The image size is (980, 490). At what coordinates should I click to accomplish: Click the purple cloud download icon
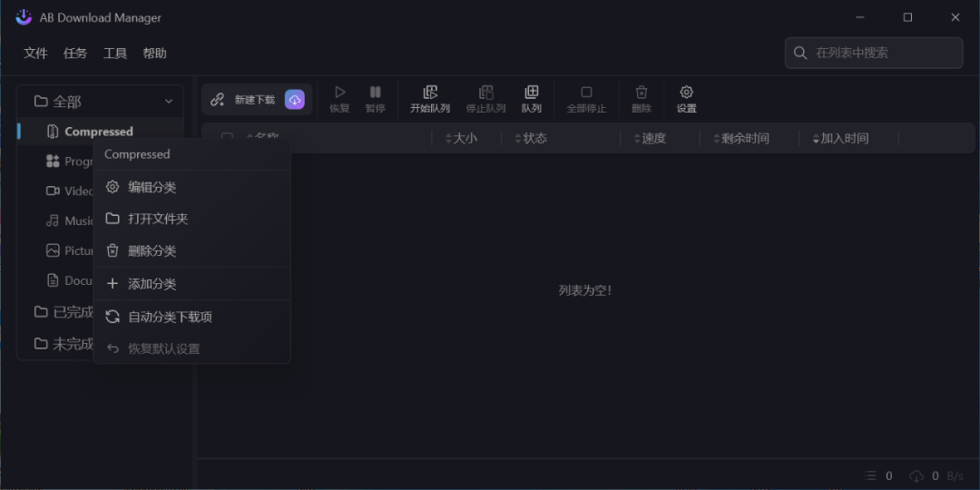pos(294,100)
